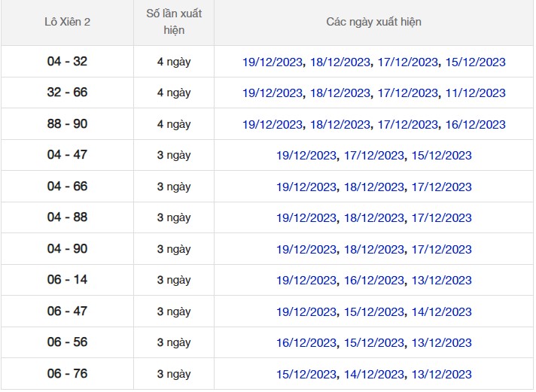Viewport: 536px width, 392px height.
Task: Click 19/12/2023 in the 04 - 47 row
Action: (306, 156)
